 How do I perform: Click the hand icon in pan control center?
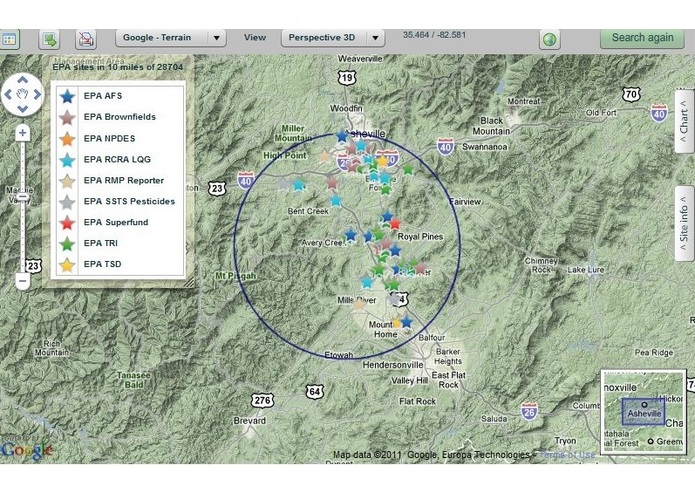tap(23, 94)
